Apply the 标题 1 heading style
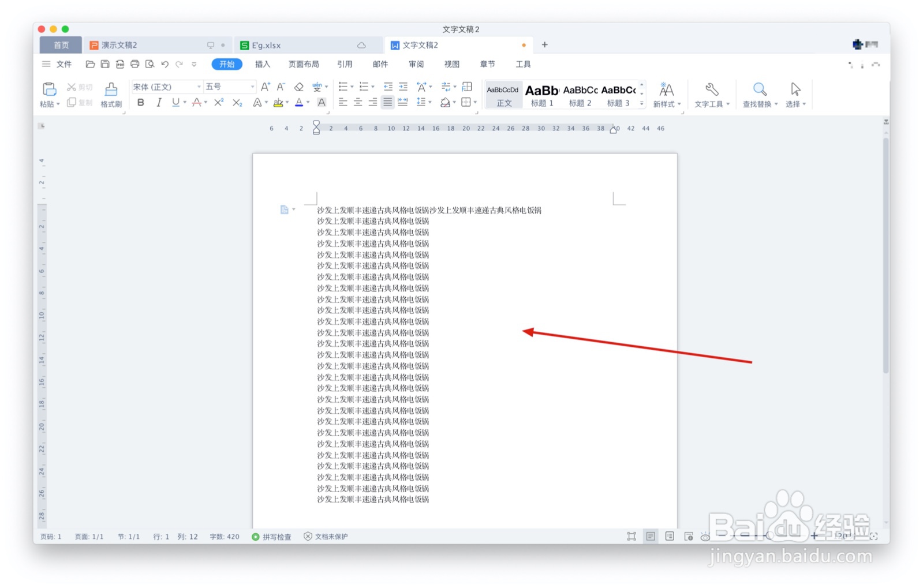The image size is (923, 588). (x=542, y=95)
